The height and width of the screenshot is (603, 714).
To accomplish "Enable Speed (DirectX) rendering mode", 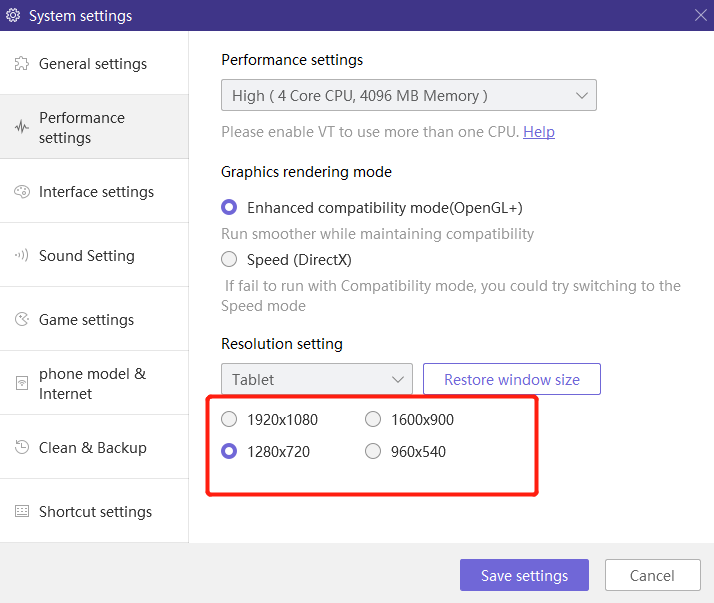I will click(229, 260).
